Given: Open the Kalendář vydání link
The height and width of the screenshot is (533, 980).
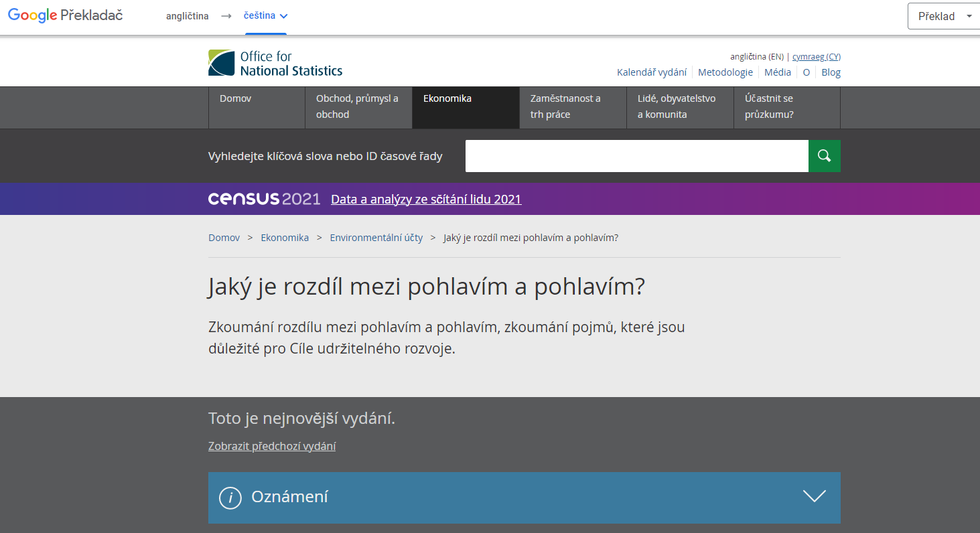Looking at the screenshot, I should [x=651, y=72].
